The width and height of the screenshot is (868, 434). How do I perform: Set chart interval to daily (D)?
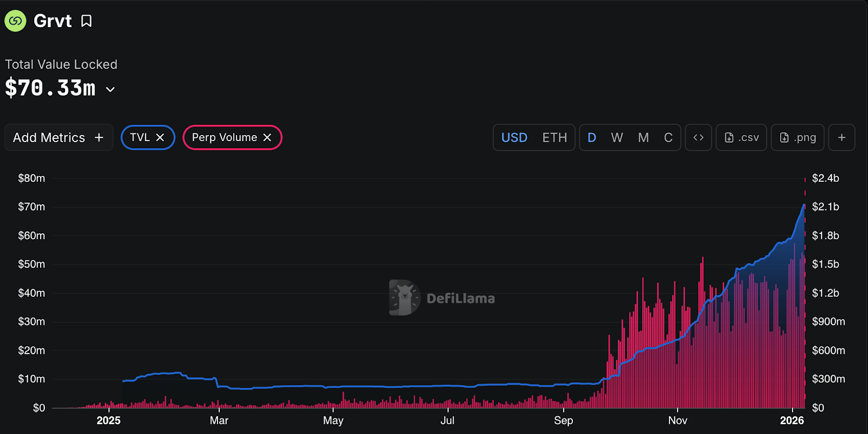[592, 138]
